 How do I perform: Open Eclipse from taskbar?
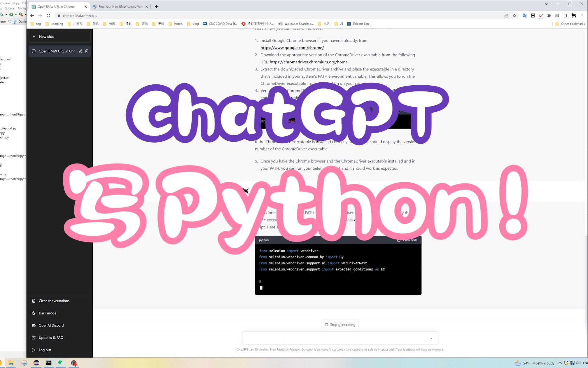click(x=36, y=363)
